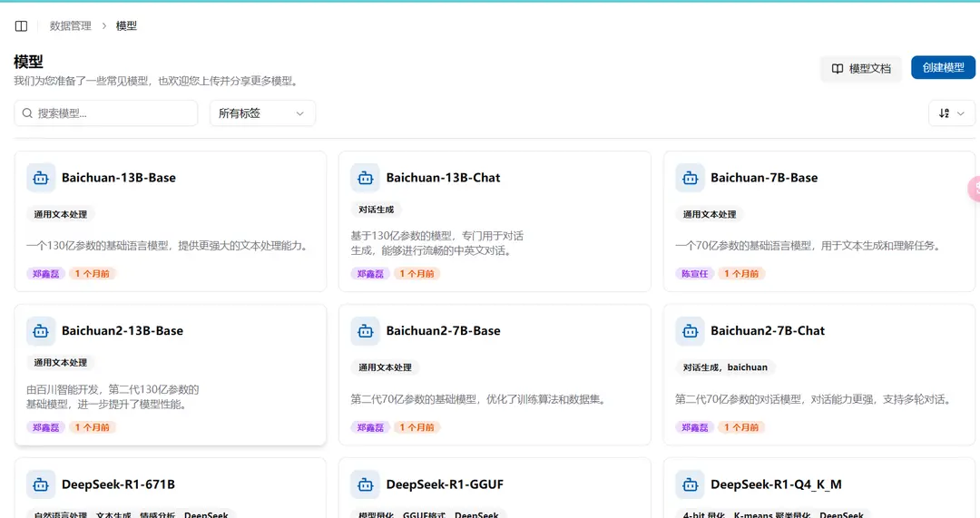Click the Baichuan2-7B-Base description text
980x518 pixels.
[x=479, y=399]
